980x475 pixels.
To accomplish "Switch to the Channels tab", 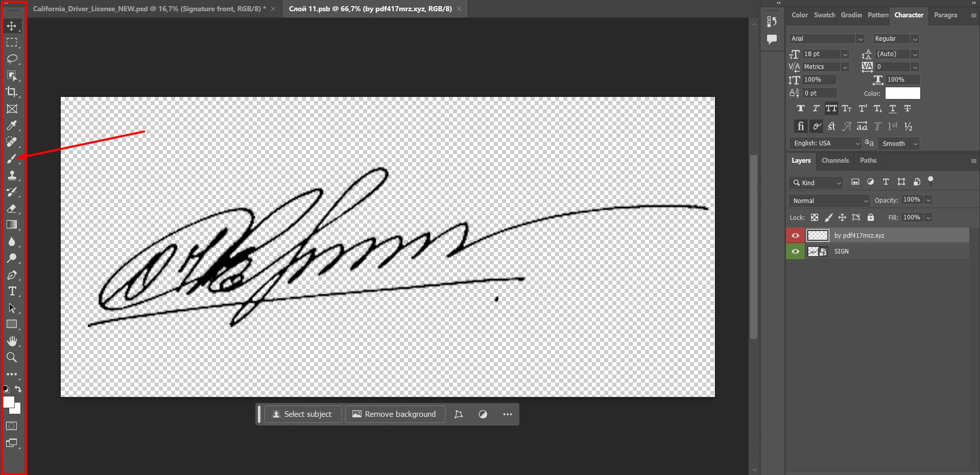I will [x=835, y=160].
